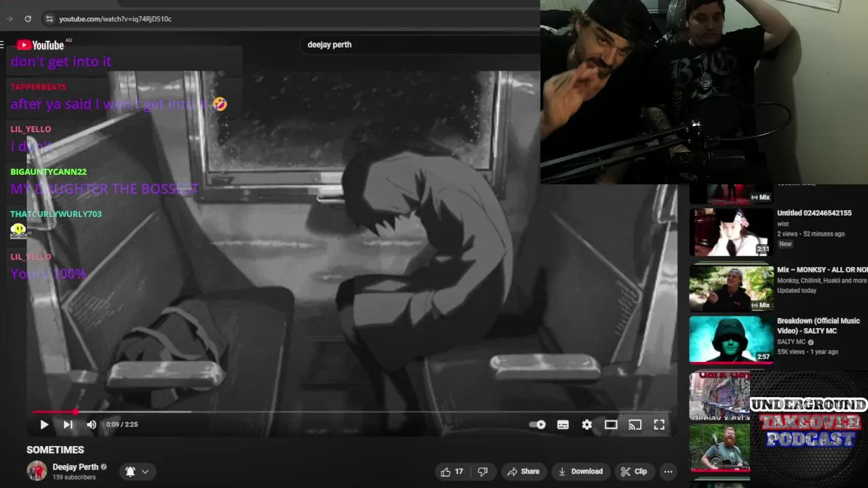This screenshot has height=488, width=868.
Task: Click the wist channel name
Action: coord(783,224)
